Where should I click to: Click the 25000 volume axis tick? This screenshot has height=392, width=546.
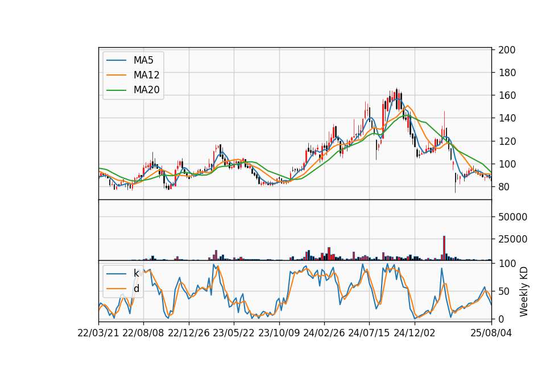(x=512, y=239)
